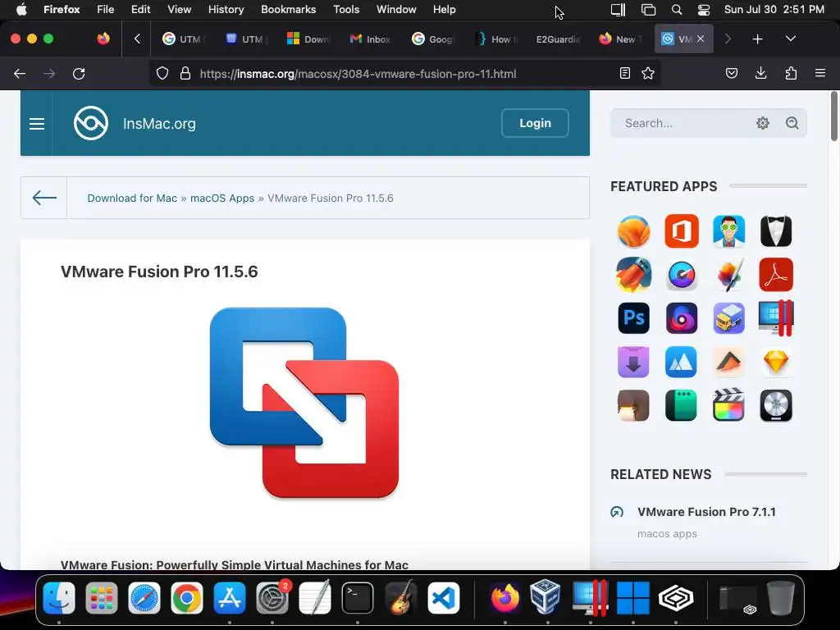Switch to the E2Guardian tab
The image size is (840, 630).
tap(558, 39)
